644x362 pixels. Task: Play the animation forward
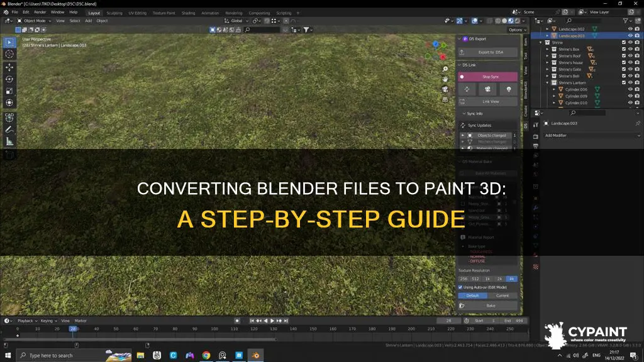(272, 321)
